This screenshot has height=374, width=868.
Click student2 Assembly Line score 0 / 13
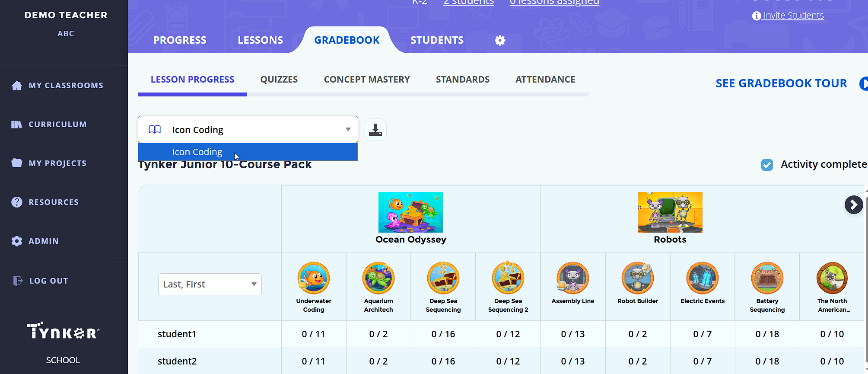click(x=573, y=361)
